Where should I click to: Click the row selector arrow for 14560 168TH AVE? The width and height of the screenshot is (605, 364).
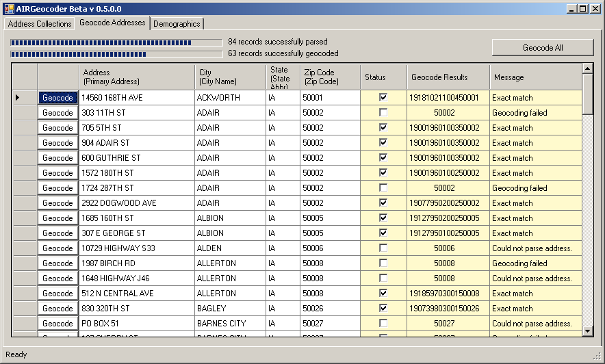[18, 98]
